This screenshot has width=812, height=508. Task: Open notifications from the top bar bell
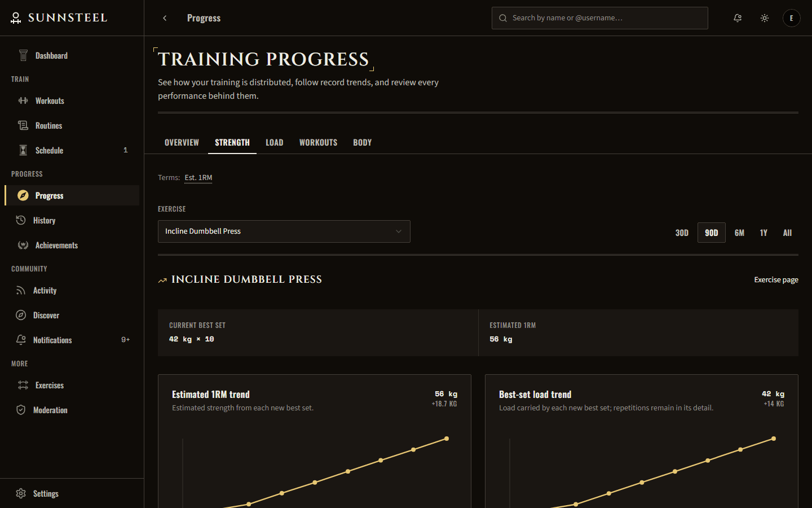(x=738, y=18)
